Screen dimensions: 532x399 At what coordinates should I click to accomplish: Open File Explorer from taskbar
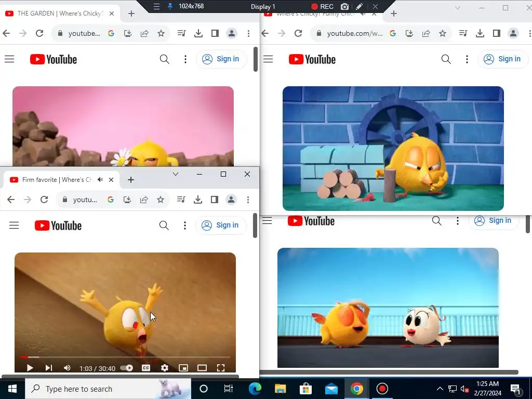(x=280, y=389)
